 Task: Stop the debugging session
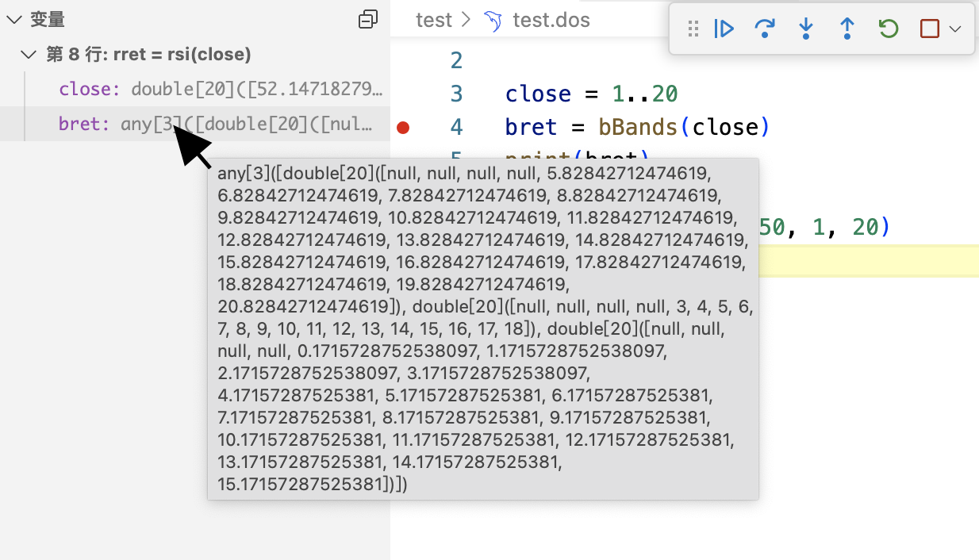pyautogui.click(x=929, y=29)
